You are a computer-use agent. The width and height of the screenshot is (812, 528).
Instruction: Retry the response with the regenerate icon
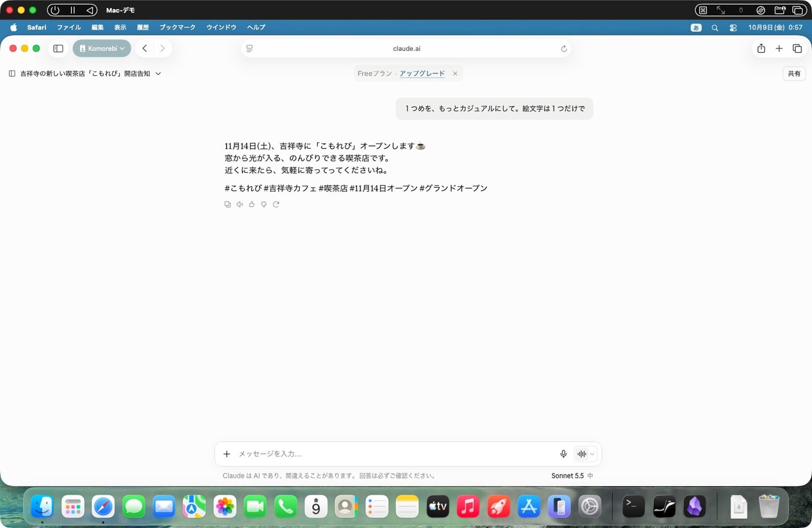276,204
